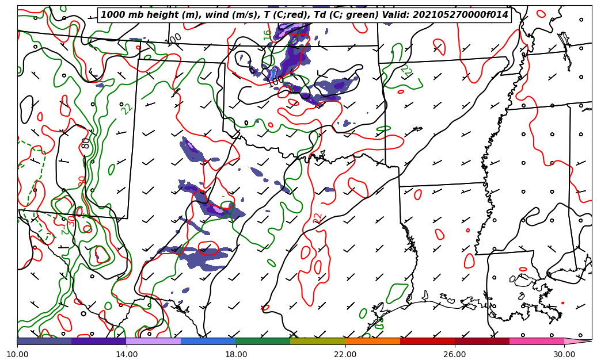Select the 22.00 colorbar tick label
Image resolution: width=597 pixels, height=364 pixels.
point(345,354)
